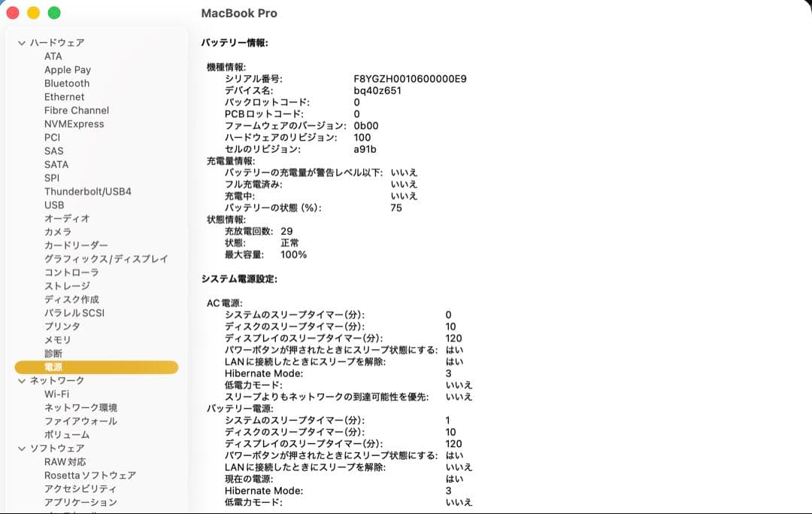
Task: Open the Ethernet hardware section
Action: click(x=64, y=96)
